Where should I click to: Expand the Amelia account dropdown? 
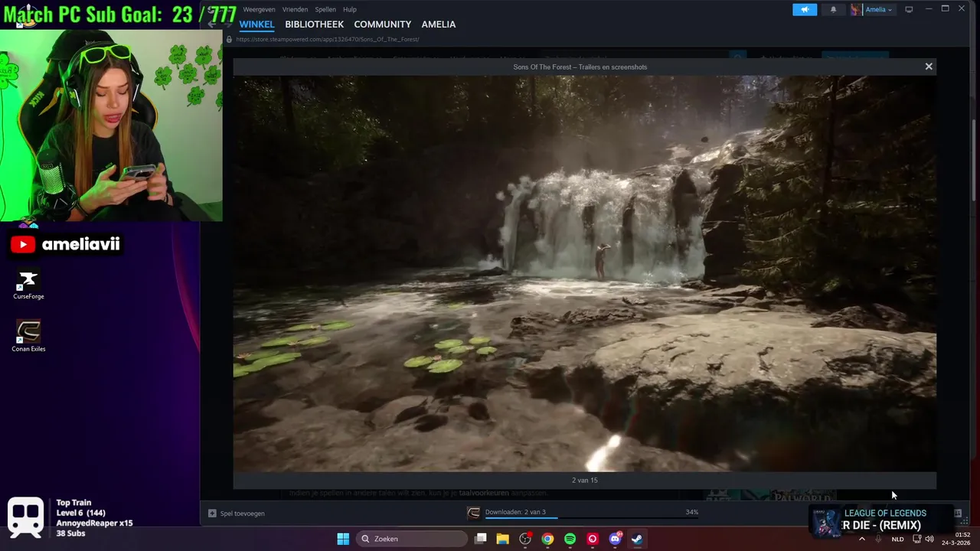878,9
